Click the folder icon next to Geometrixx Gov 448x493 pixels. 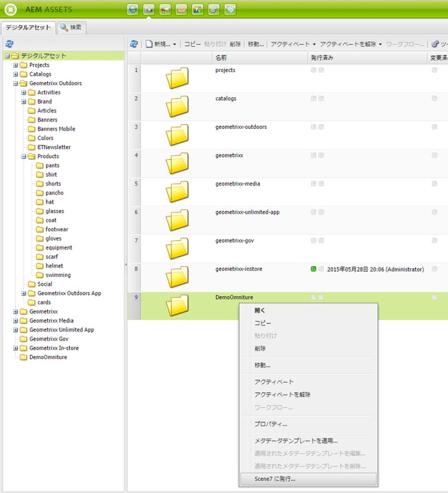[23, 338]
